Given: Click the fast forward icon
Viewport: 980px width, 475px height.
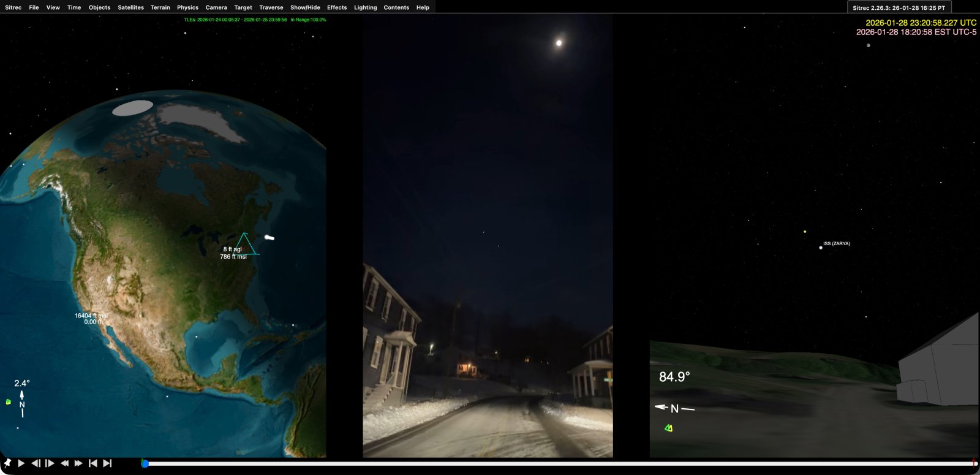Looking at the screenshot, I should [78, 463].
